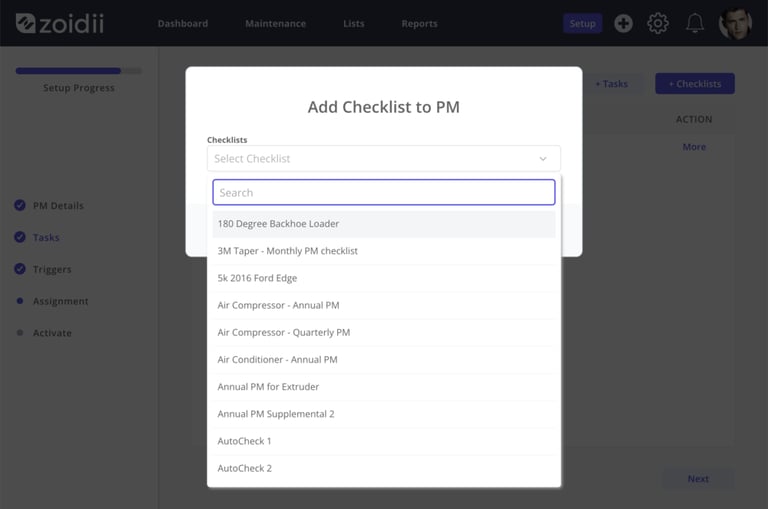This screenshot has width=768, height=509.
Task: Focus the checklist Search field
Action: coord(384,192)
